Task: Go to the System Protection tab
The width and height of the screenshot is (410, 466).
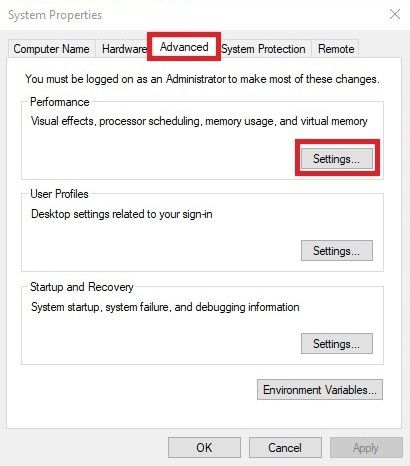Action: [264, 49]
